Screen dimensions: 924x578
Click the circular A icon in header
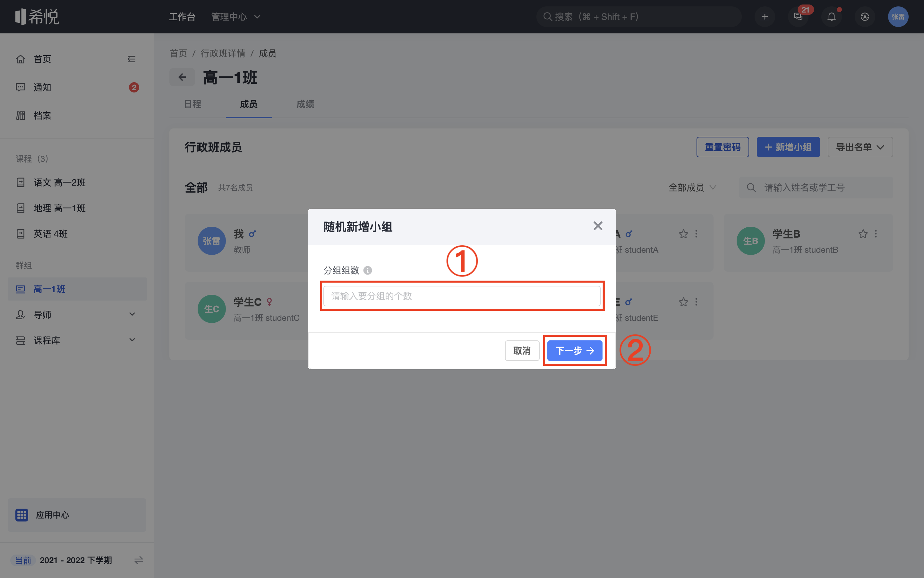(865, 17)
